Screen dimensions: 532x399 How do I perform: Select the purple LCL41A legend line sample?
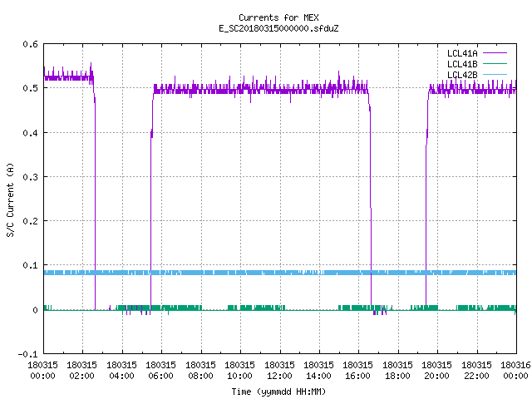coord(495,53)
